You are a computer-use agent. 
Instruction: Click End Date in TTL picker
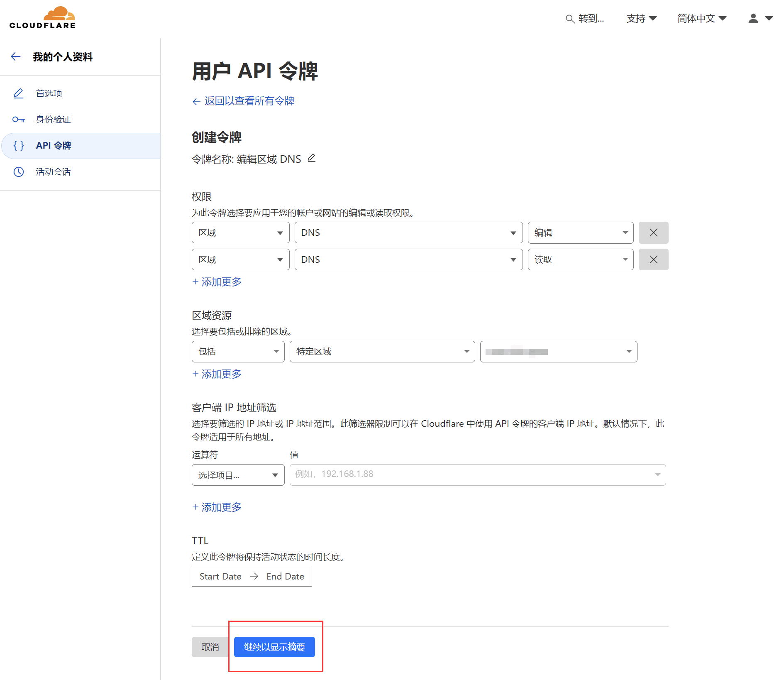(x=285, y=576)
